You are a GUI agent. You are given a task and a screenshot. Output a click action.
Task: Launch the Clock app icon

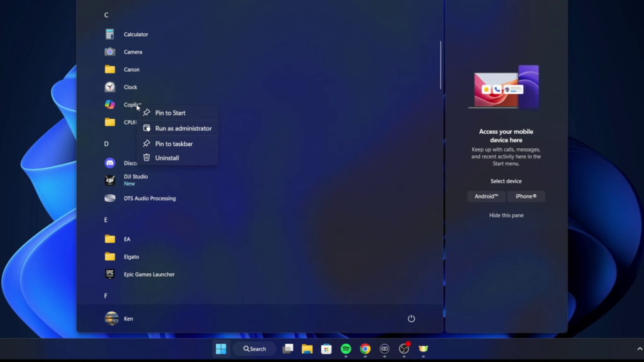tap(109, 87)
